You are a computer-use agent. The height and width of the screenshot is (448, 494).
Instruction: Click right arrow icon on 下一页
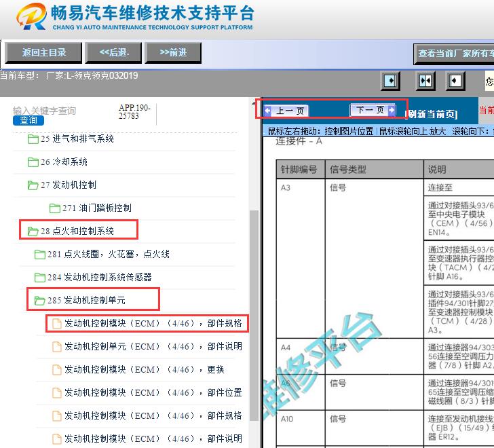click(392, 110)
